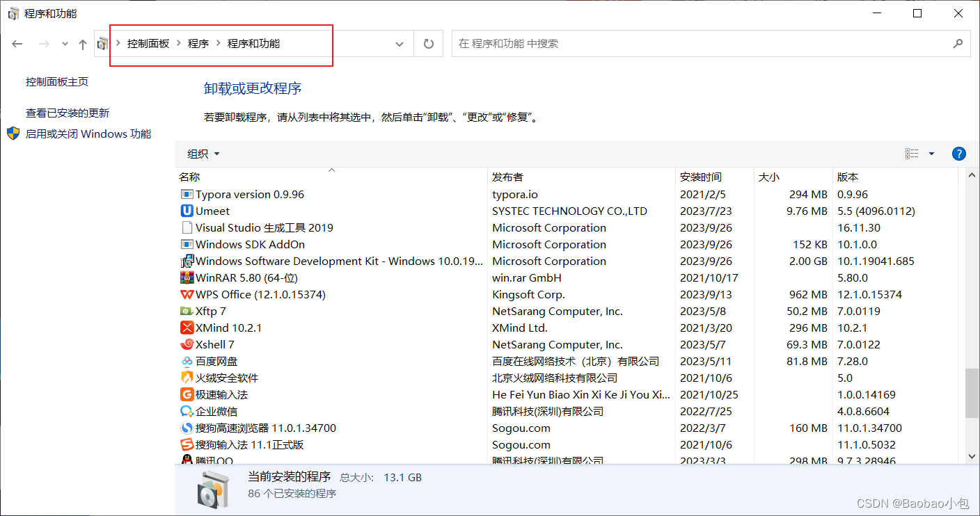Click the 极速输入法 program icon
Viewport: 980px width, 516px height.
point(187,395)
